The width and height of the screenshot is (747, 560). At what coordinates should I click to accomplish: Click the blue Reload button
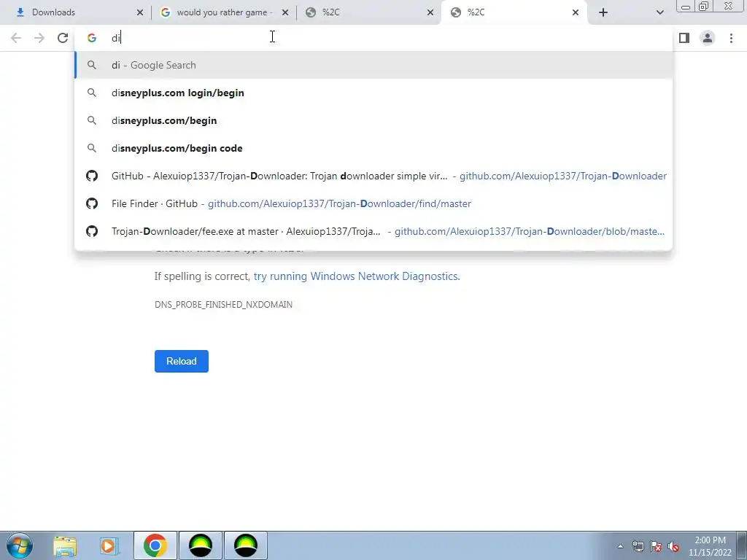click(x=182, y=361)
